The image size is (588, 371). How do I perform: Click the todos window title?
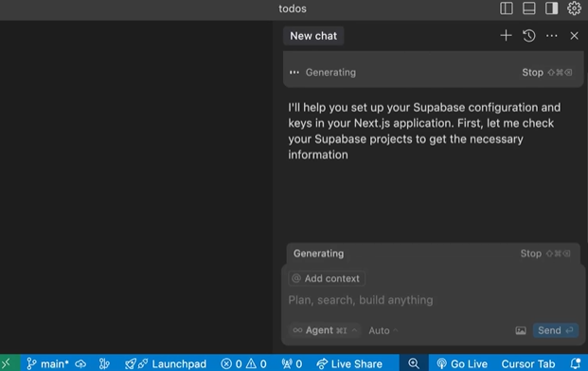293,9
